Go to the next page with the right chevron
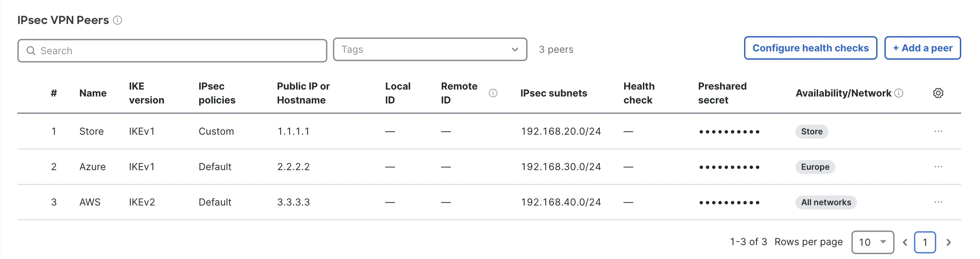 [949, 242]
